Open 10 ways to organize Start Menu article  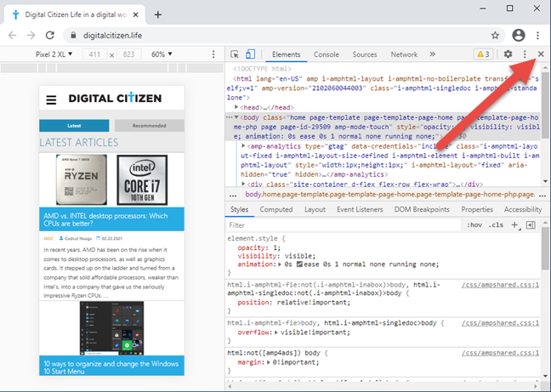111,367
